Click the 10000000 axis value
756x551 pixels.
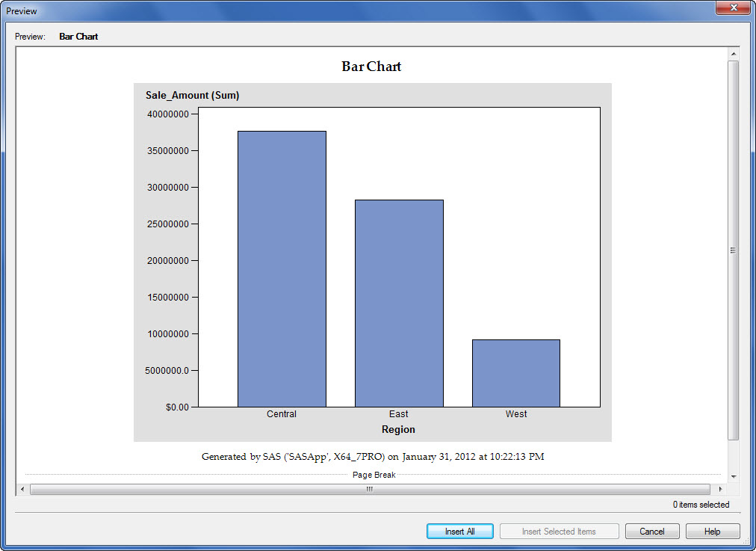(x=168, y=334)
